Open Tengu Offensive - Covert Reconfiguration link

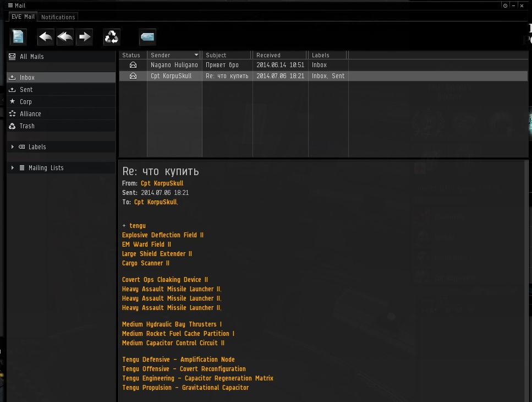(x=184, y=369)
